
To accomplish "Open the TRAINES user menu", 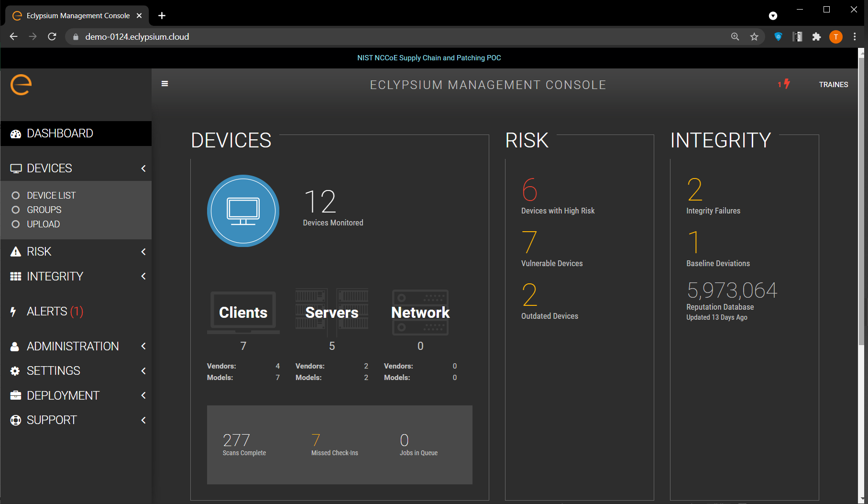I will pyautogui.click(x=833, y=85).
